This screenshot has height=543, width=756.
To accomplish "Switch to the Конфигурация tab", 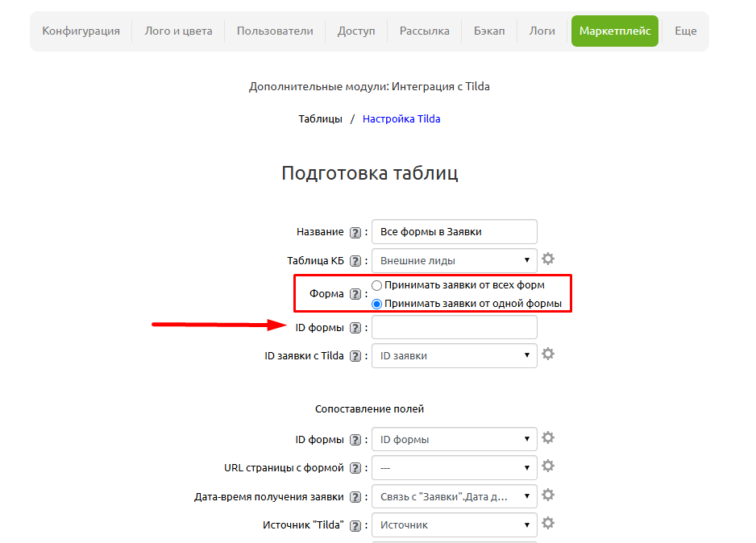I will [x=81, y=31].
